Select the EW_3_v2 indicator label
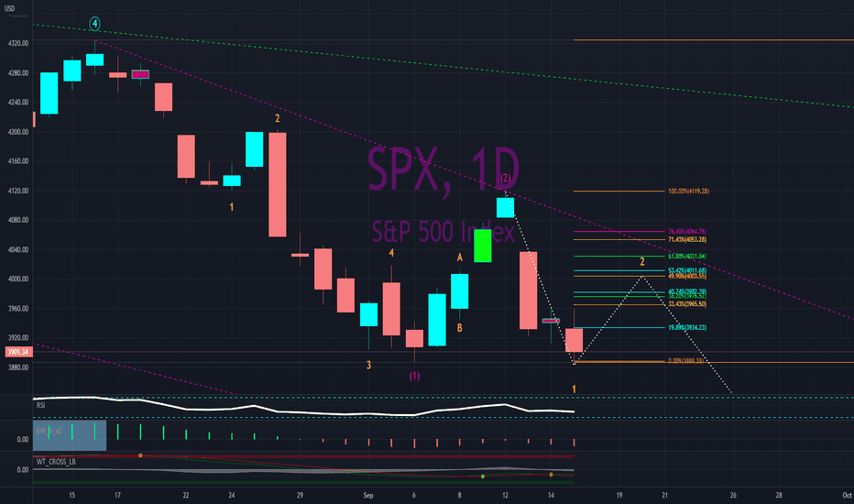This screenshot has width=854, height=504. 49,431
